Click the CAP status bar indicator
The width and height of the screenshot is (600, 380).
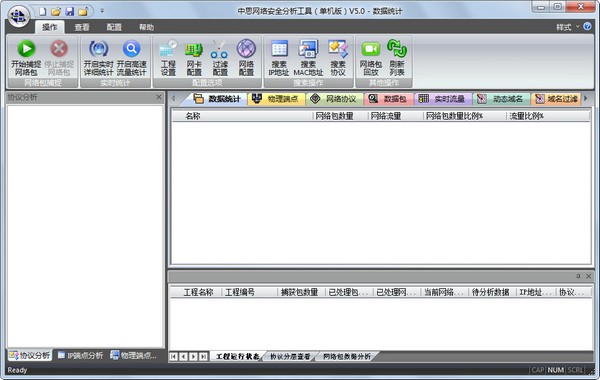tap(538, 370)
